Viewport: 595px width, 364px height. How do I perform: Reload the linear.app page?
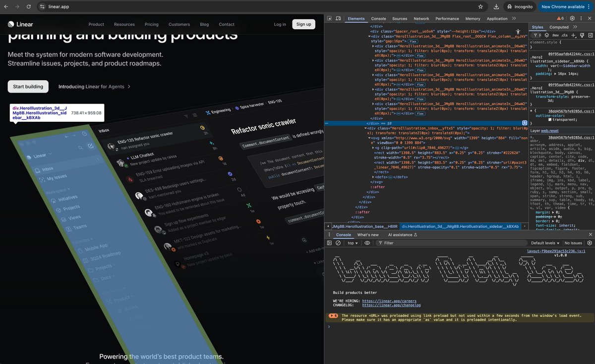[x=29, y=6]
